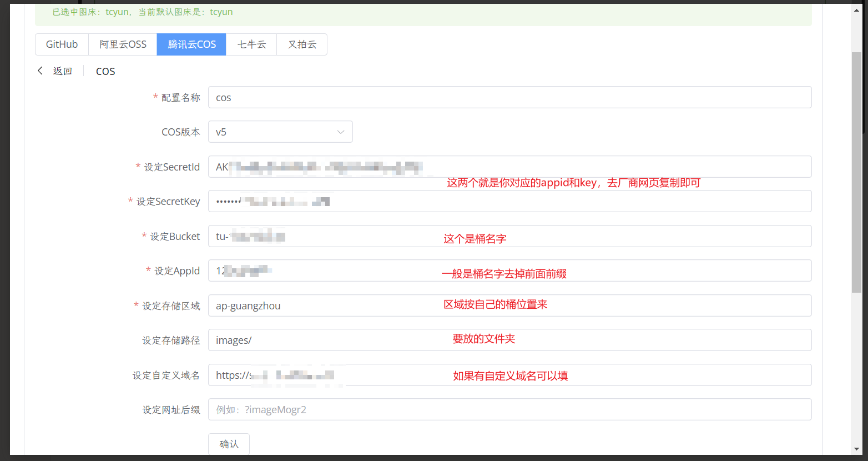The image size is (868, 461).
Task: Click the 设定自定义域名 label
Action: [166, 375]
